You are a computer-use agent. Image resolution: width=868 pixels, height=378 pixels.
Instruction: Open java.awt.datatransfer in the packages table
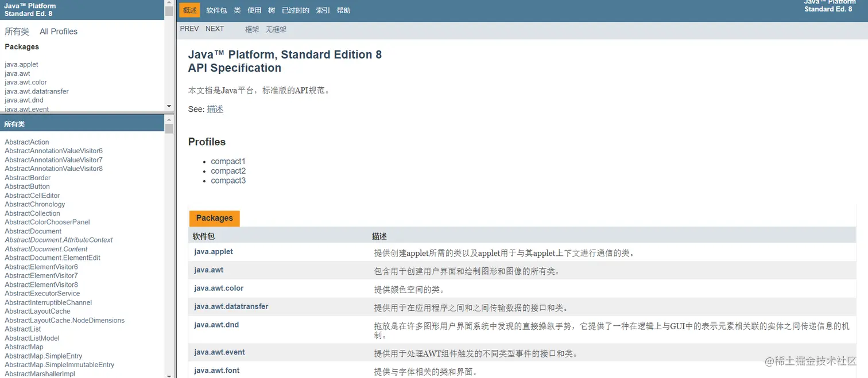tap(231, 306)
